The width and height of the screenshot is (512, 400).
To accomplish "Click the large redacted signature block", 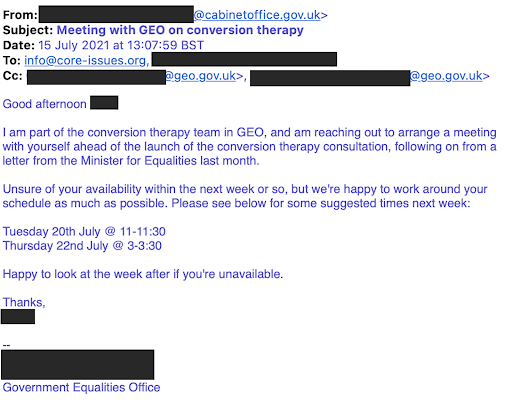I will coord(78,365).
